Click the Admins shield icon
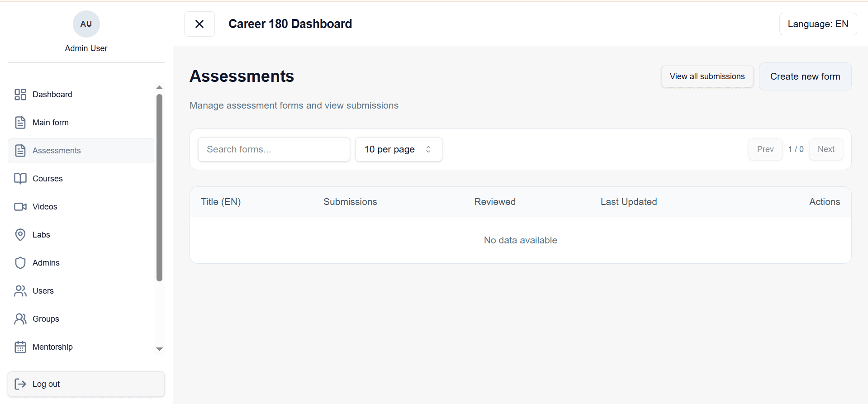This screenshot has height=404, width=868. [x=20, y=263]
